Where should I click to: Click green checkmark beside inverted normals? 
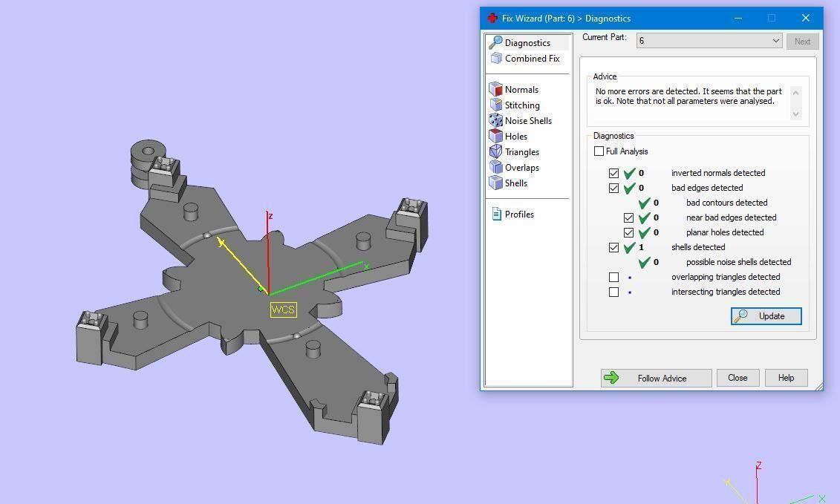[630, 173]
